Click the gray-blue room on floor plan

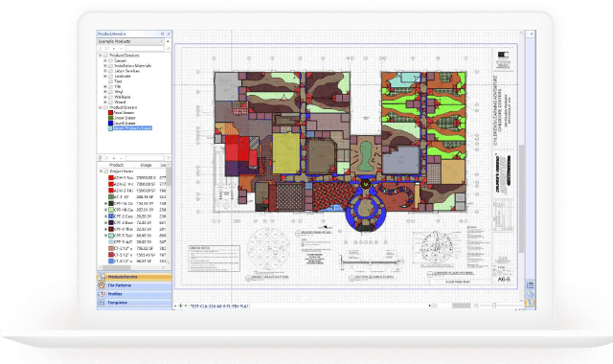pyautogui.click(x=401, y=161)
